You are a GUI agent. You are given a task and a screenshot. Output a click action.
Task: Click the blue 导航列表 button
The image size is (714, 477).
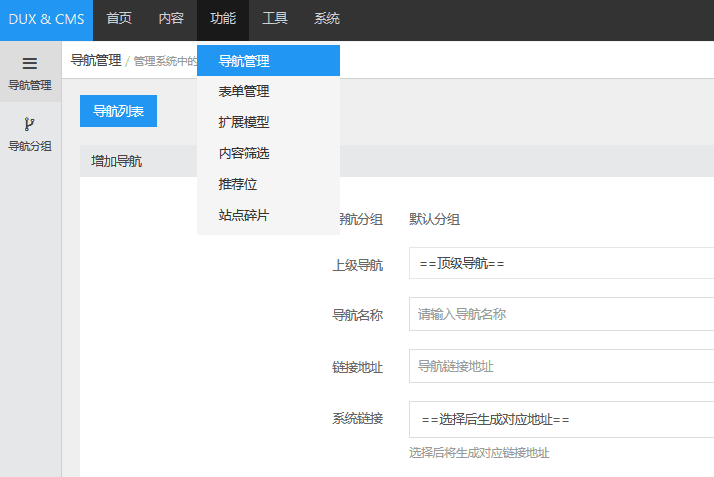118,111
